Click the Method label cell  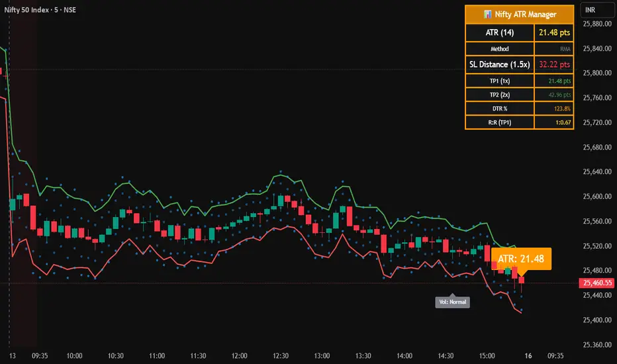tap(499, 49)
